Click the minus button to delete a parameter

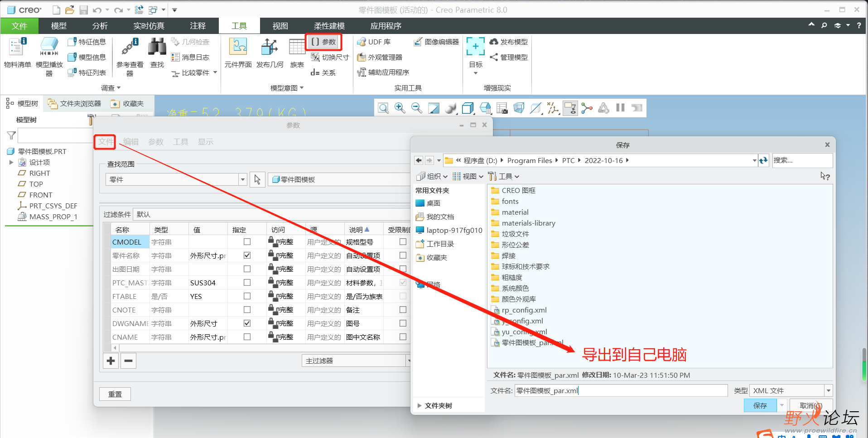pyautogui.click(x=129, y=361)
